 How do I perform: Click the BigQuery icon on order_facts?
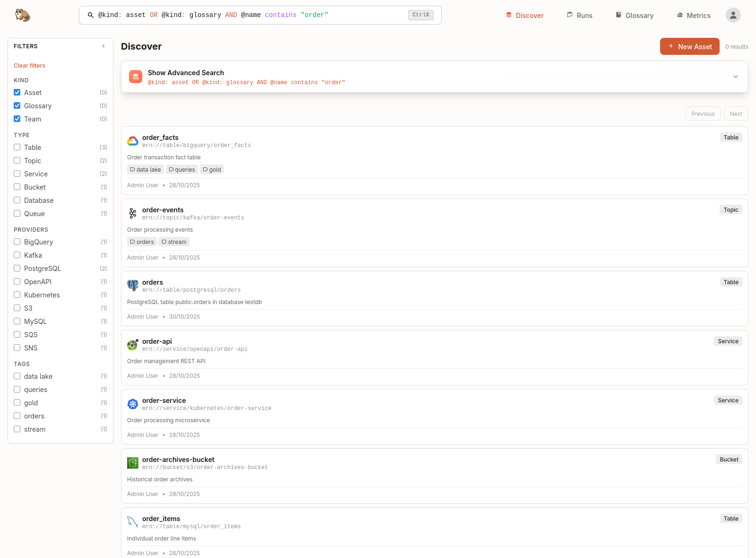tap(133, 141)
